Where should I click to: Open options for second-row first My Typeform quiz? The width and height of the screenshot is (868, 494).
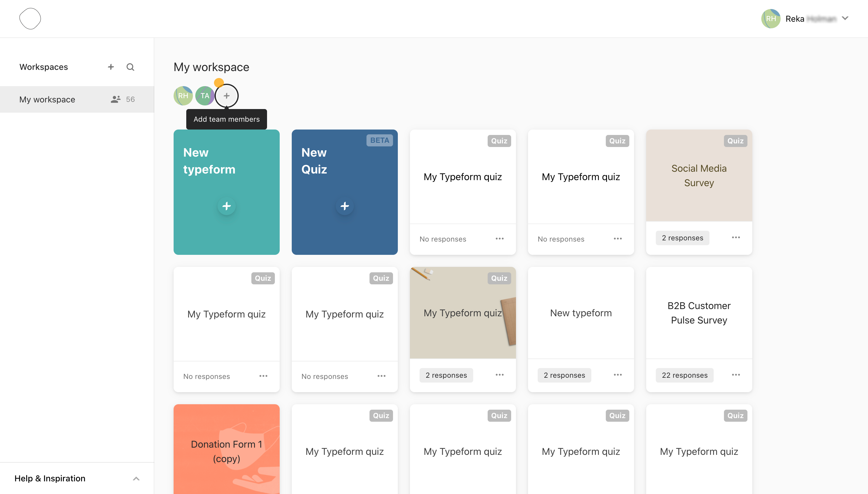[263, 376]
